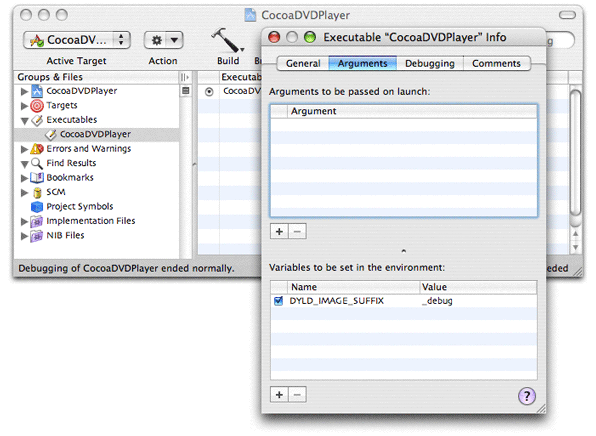Click the Project Symbols cube icon
The image size is (596, 436).
click(x=37, y=206)
